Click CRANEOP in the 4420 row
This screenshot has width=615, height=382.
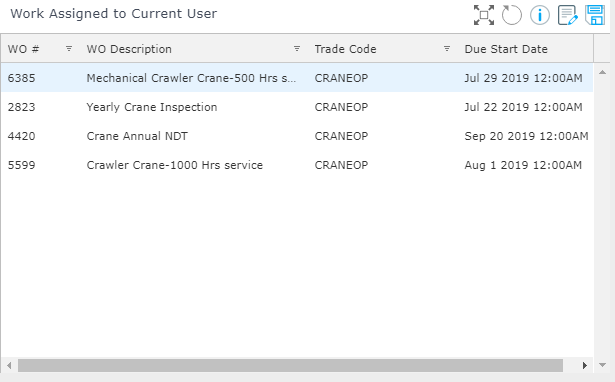(x=341, y=136)
